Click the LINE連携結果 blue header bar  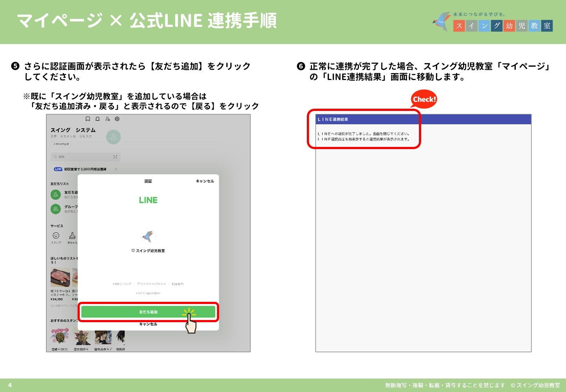(x=423, y=119)
